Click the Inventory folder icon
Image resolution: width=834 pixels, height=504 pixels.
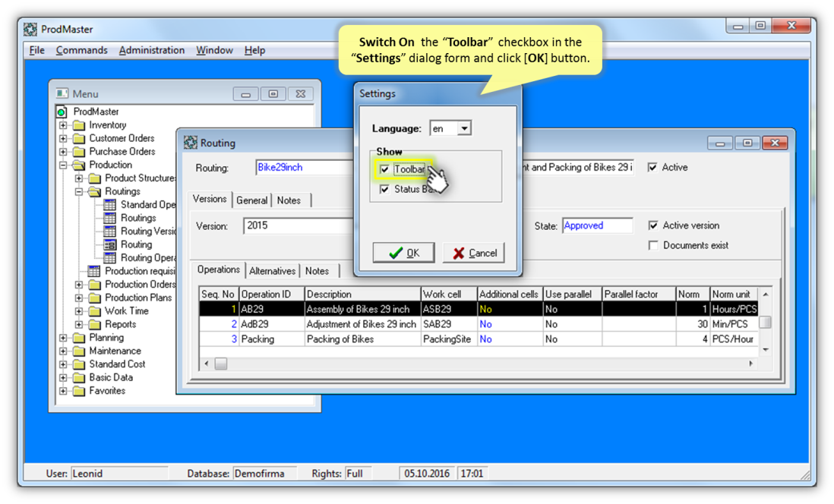79,125
